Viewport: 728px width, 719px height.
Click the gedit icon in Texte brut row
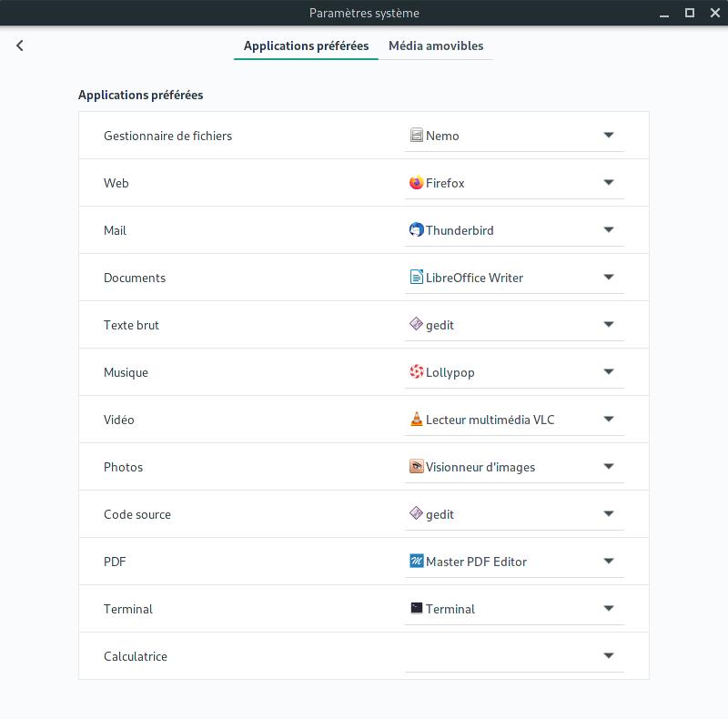(417, 324)
